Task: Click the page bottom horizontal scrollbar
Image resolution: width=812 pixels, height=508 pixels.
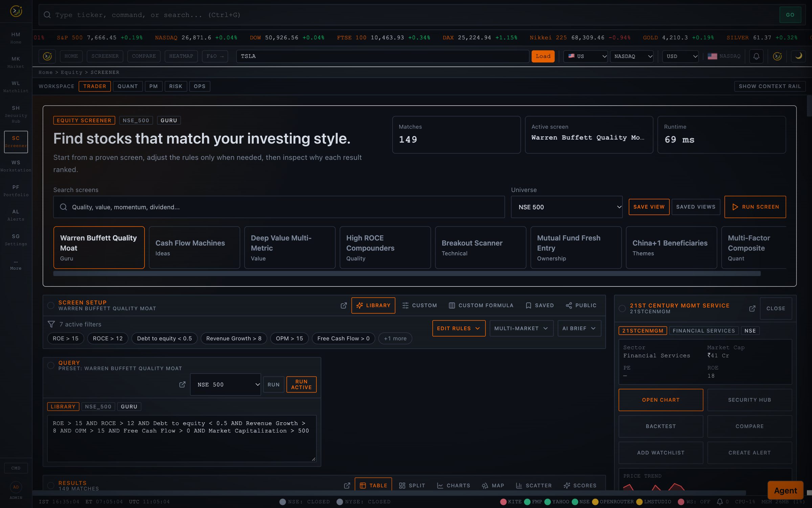Action: pyautogui.click(x=389, y=493)
